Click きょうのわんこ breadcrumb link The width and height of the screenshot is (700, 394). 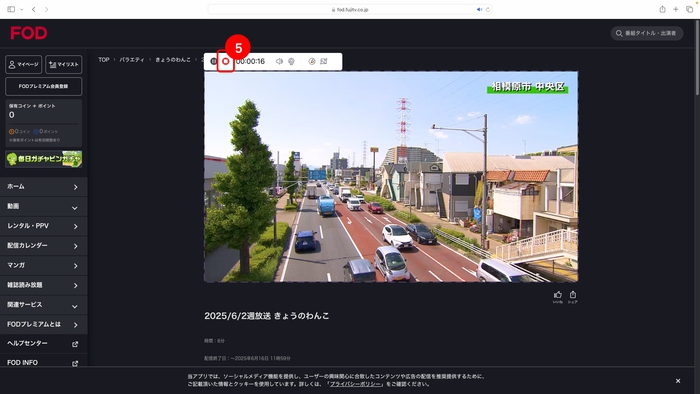173,59
